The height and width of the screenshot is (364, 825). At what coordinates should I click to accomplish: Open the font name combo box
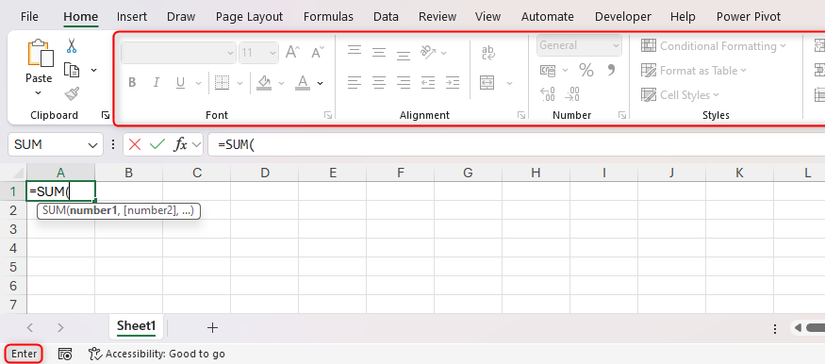click(178, 53)
